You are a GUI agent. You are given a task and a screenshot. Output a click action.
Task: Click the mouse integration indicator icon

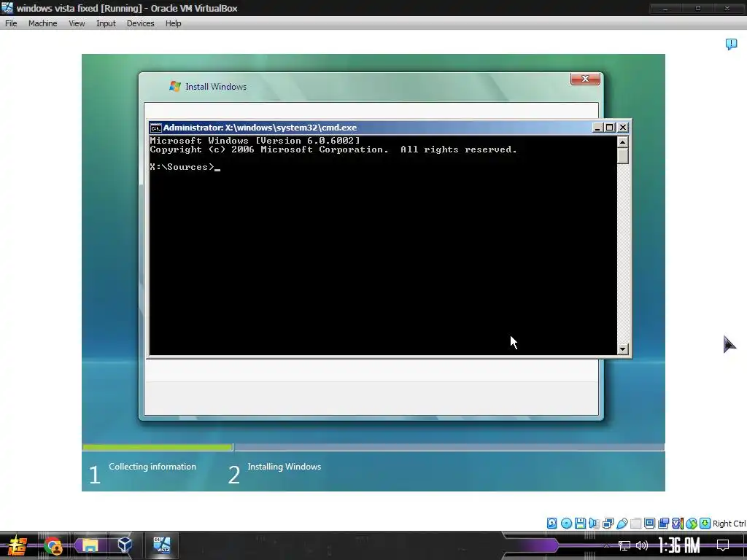coord(692,524)
